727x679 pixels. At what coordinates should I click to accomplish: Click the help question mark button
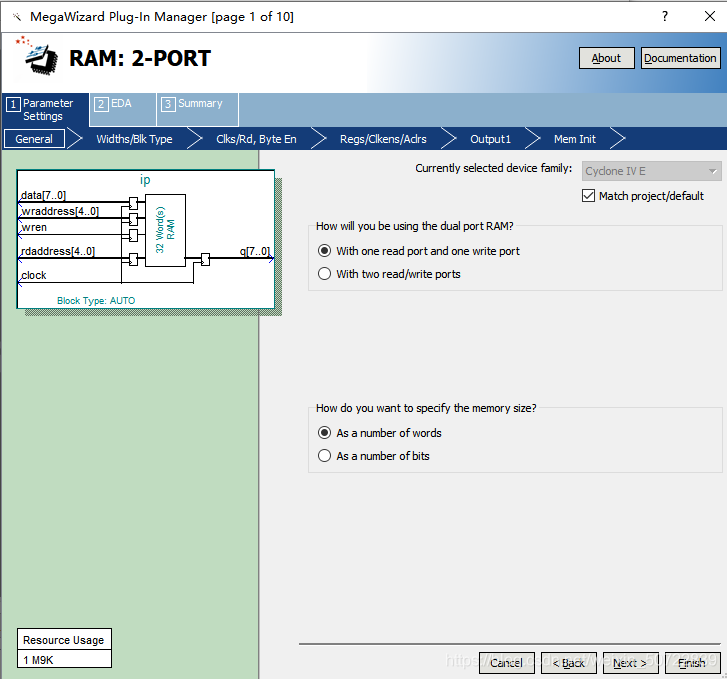[665, 17]
